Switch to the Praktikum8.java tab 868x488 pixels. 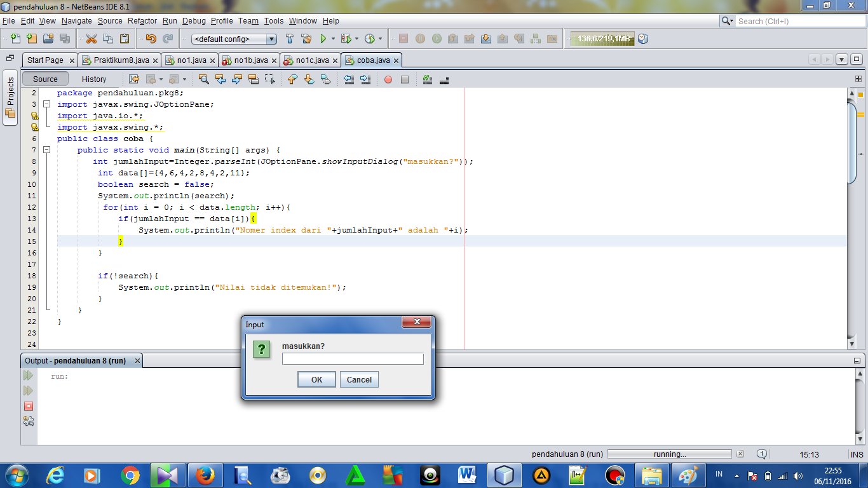pos(121,60)
